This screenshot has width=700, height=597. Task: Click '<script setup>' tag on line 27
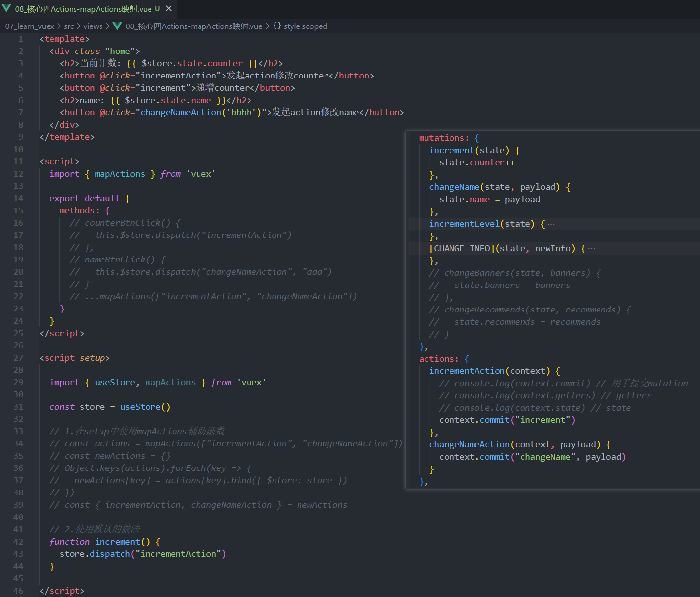coord(75,358)
